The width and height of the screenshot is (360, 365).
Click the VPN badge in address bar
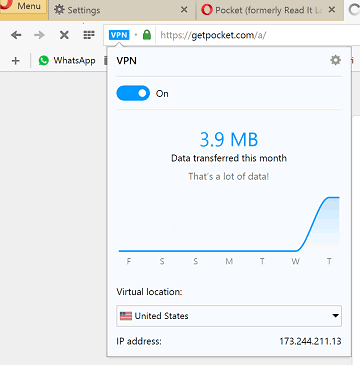point(119,35)
